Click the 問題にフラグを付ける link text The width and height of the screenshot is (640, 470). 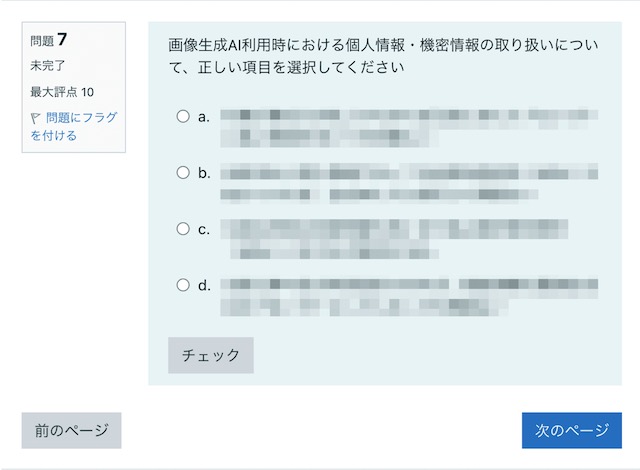point(74,126)
